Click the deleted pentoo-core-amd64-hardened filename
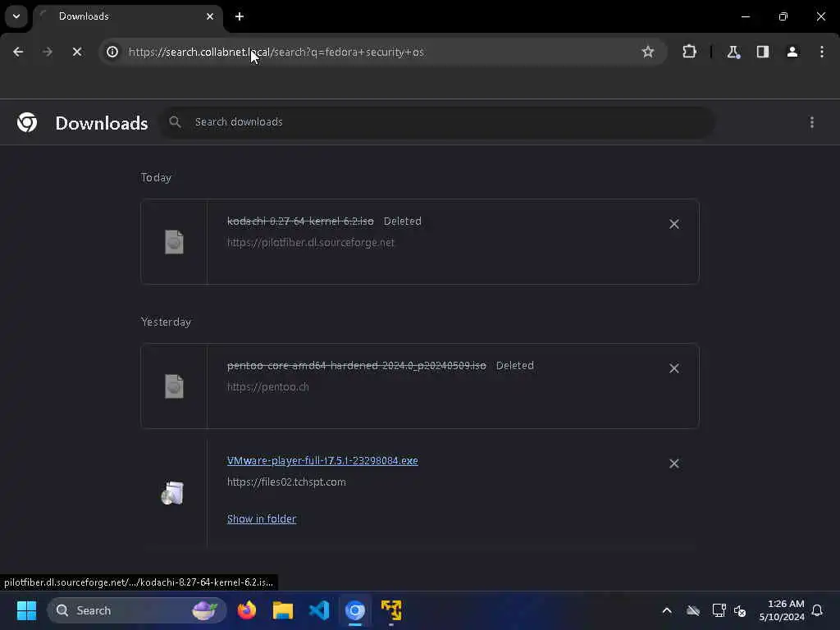Image resolution: width=840 pixels, height=630 pixels. [x=357, y=365]
